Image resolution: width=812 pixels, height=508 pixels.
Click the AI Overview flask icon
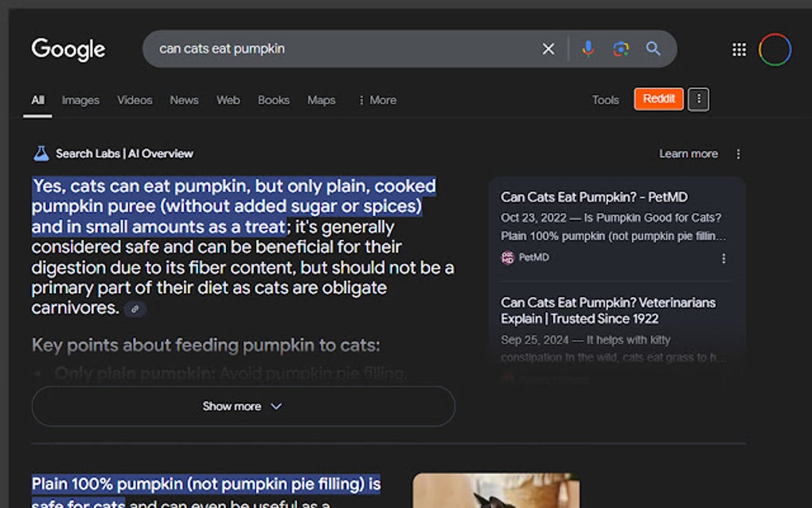click(x=41, y=153)
